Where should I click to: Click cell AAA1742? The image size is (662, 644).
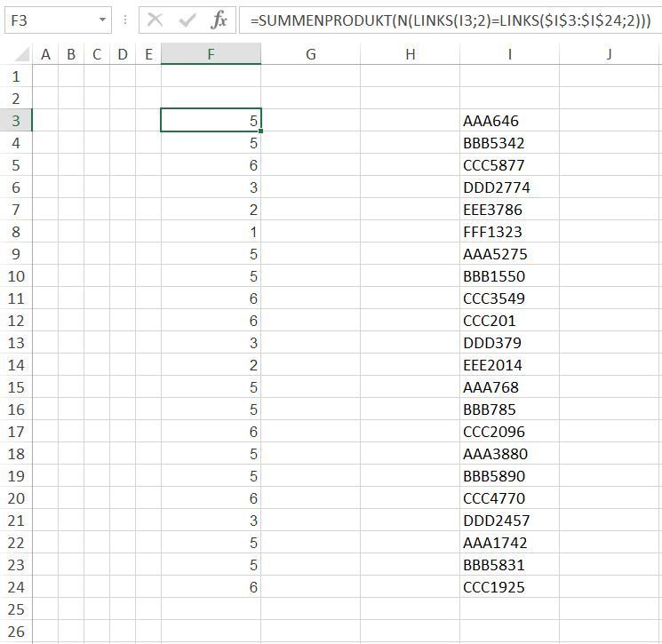coord(509,543)
